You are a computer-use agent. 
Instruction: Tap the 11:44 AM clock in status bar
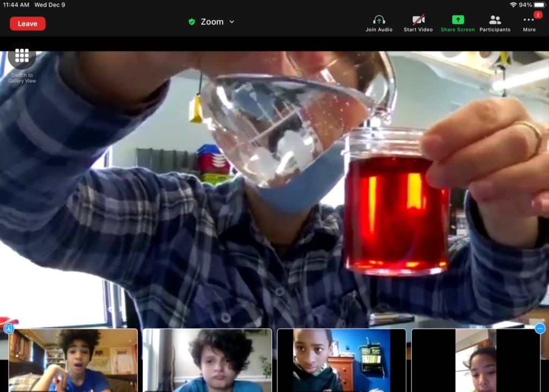16,5
